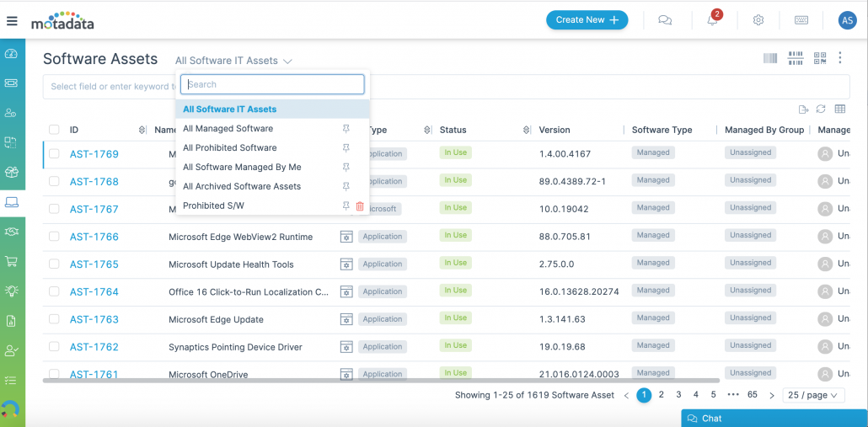
Task: Open the hamburger menu icon
Action: (12, 21)
